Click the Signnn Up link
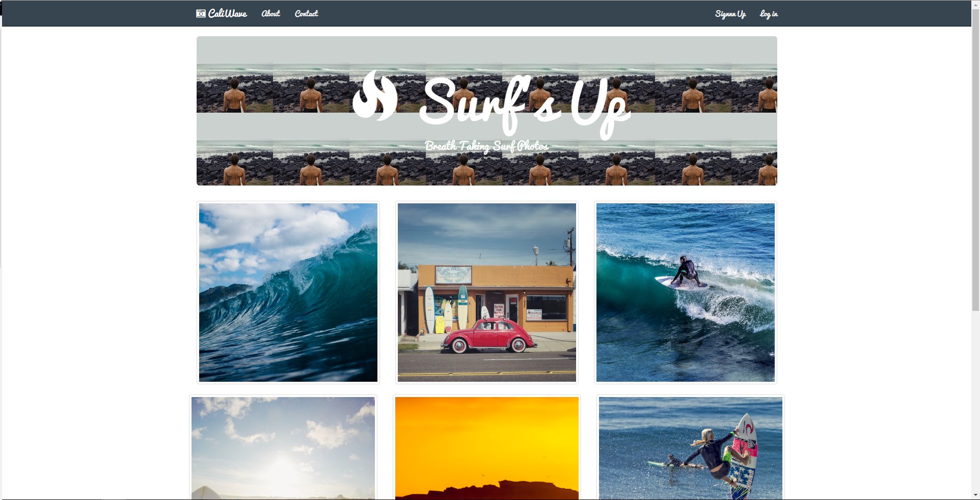Screen dimensions: 980x500 [x=730, y=14]
